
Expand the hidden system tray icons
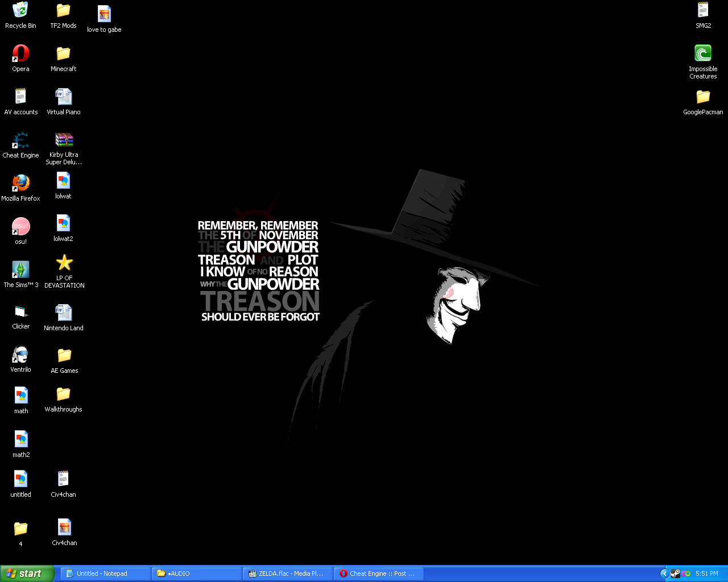click(x=664, y=573)
